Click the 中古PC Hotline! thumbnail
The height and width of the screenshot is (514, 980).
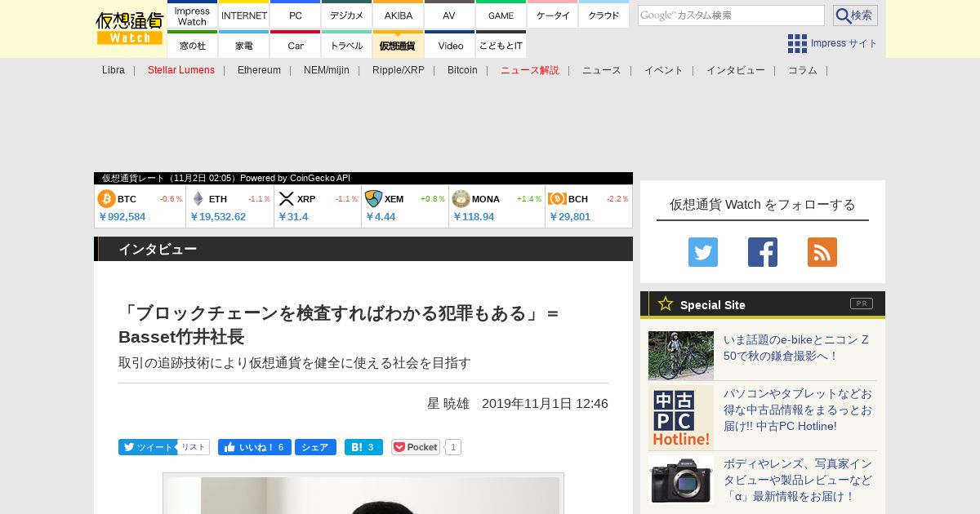point(681,418)
